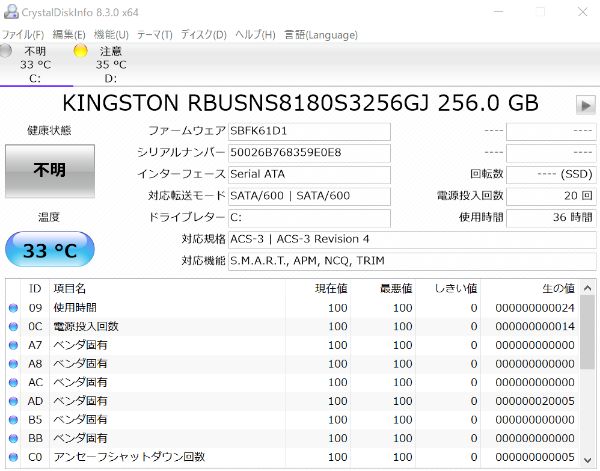
Task: Open the ヘルプ(H) menu
Action: point(255,35)
